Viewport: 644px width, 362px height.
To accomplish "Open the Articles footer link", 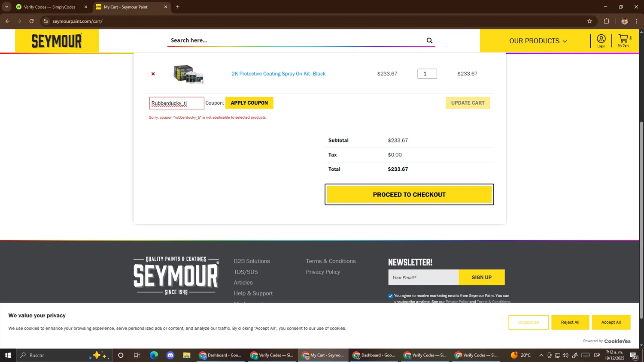I will pos(243,283).
